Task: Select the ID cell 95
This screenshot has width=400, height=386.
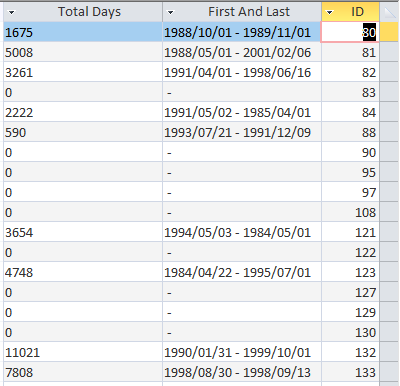Action: pyautogui.click(x=350, y=172)
